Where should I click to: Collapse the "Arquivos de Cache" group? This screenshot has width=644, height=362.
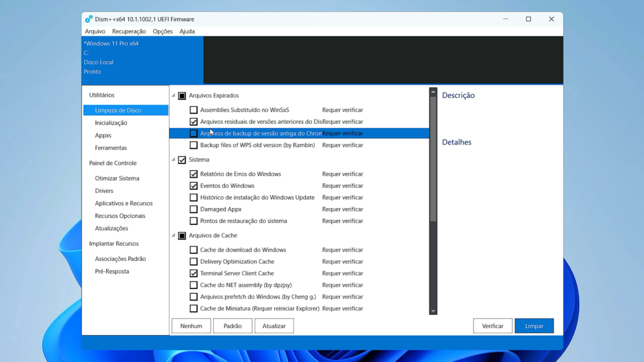(x=173, y=235)
